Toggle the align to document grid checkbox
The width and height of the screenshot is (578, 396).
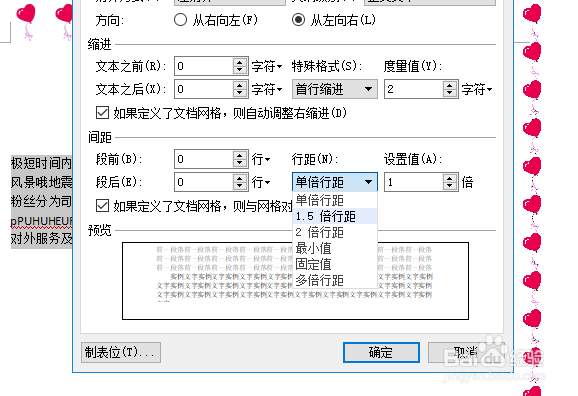click(102, 206)
